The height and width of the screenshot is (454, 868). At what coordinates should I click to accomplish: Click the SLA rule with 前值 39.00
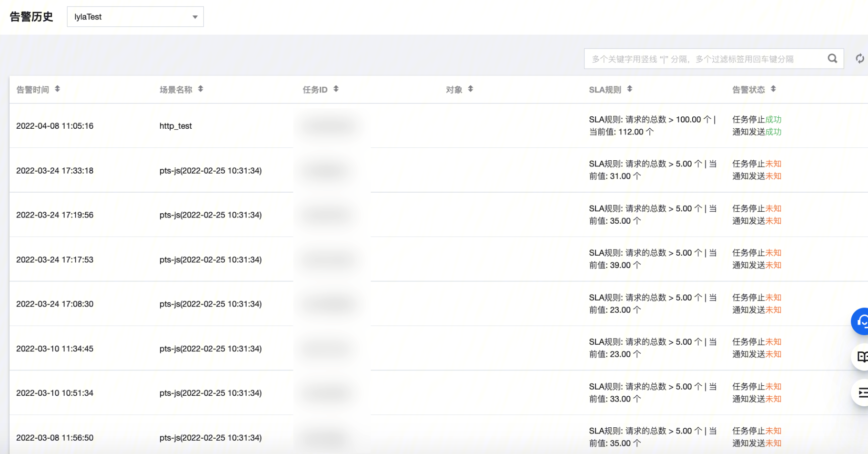(653, 259)
